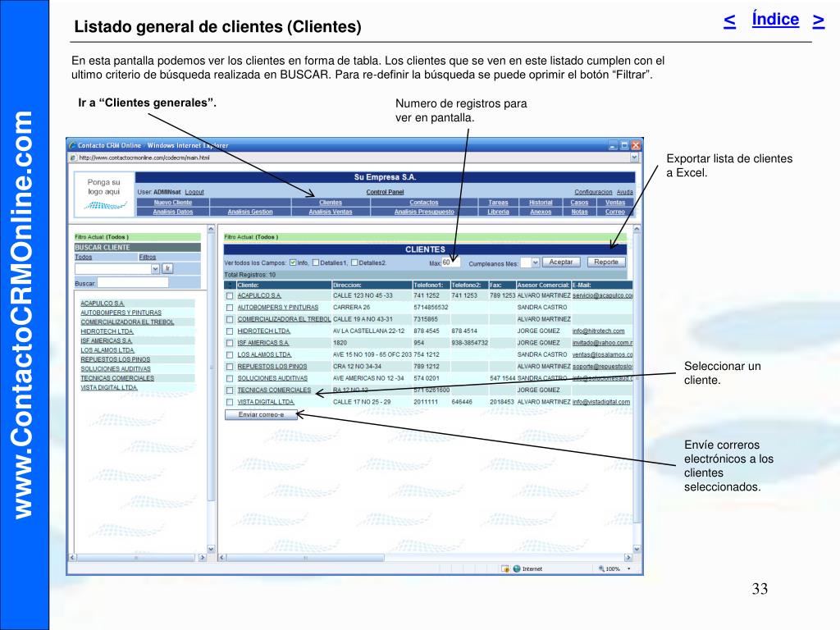This screenshot has width=840, height=630.
Task: Click the 'Direccion:' column header
Action: [347, 285]
